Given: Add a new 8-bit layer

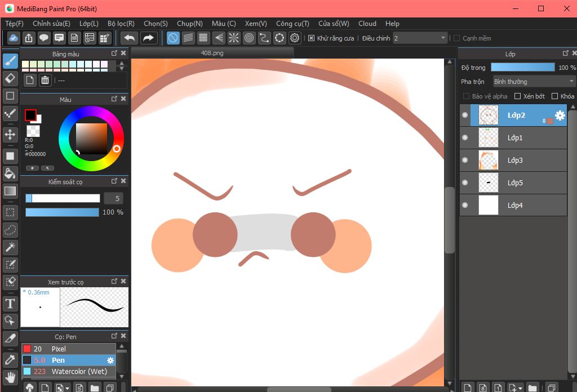Looking at the screenshot, I should (483, 387).
